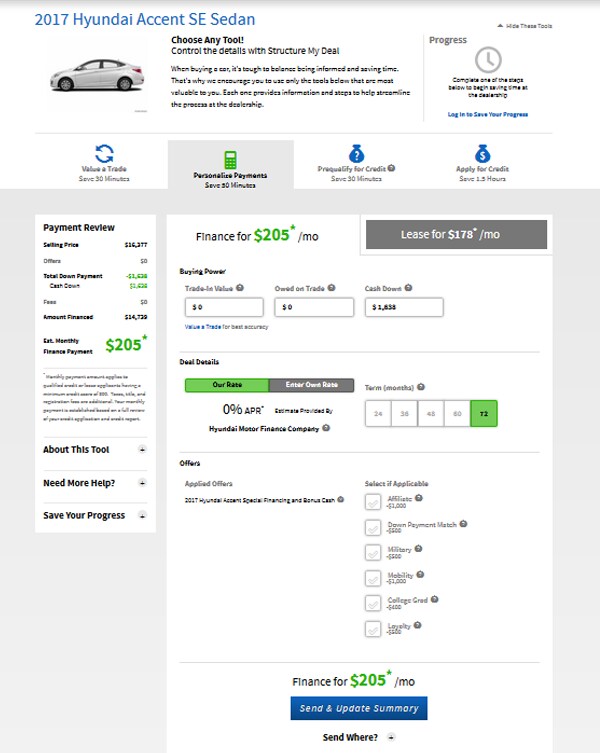The height and width of the screenshot is (753, 600).
Task: Click Log In to Save Your Progress link
Action: point(488,114)
